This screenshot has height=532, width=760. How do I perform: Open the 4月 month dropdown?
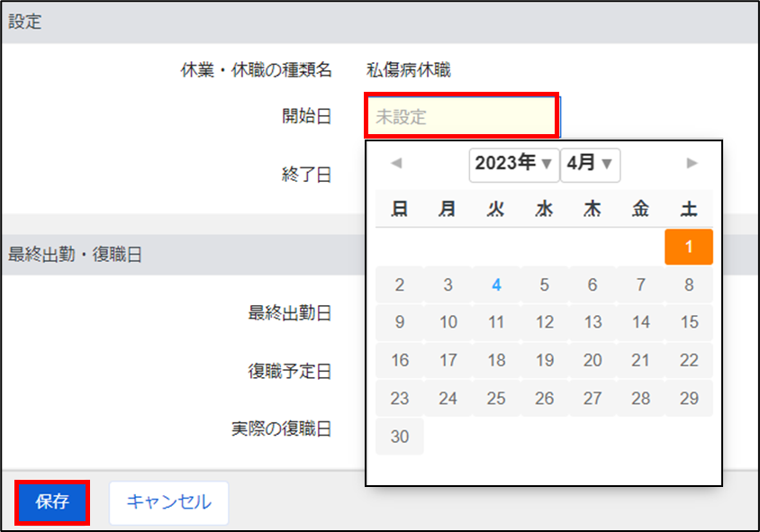pyautogui.click(x=590, y=164)
